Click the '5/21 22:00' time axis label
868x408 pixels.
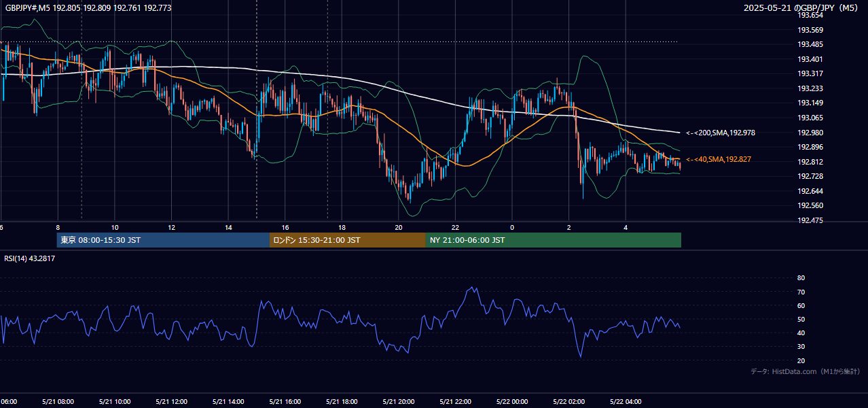(455, 401)
